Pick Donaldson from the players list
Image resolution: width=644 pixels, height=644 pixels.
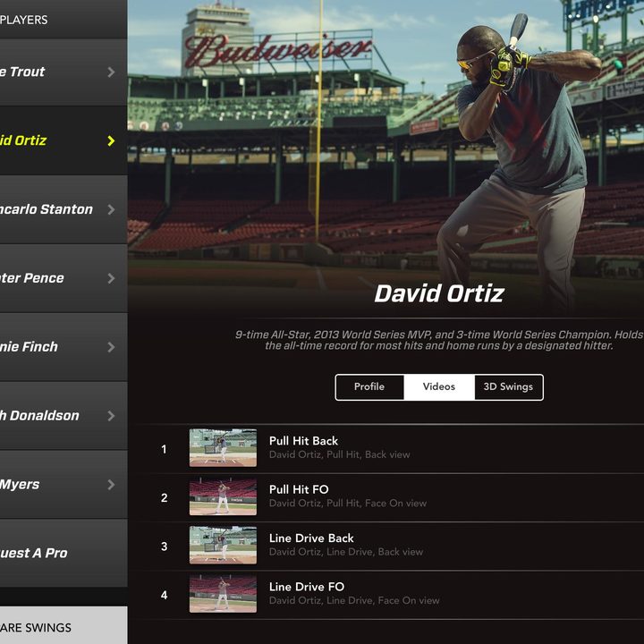pos(39,416)
